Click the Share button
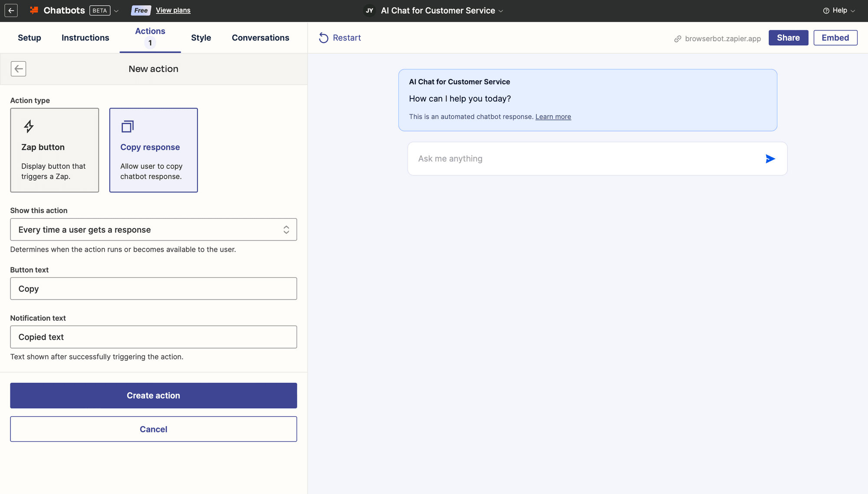Image resolution: width=868 pixels, height=494 pixels. (788, 38)
